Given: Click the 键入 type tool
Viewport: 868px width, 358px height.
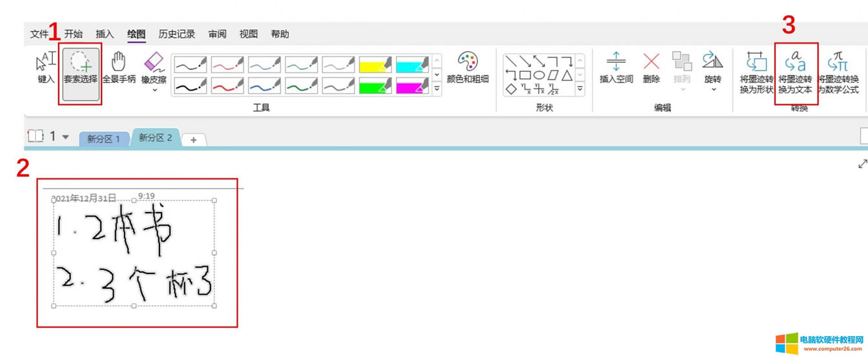Looking at the screenshot, I should pos(45,68).
